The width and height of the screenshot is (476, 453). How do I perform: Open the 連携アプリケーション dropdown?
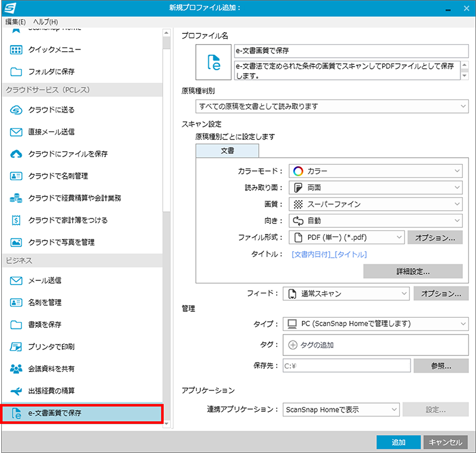pos(341,410)
